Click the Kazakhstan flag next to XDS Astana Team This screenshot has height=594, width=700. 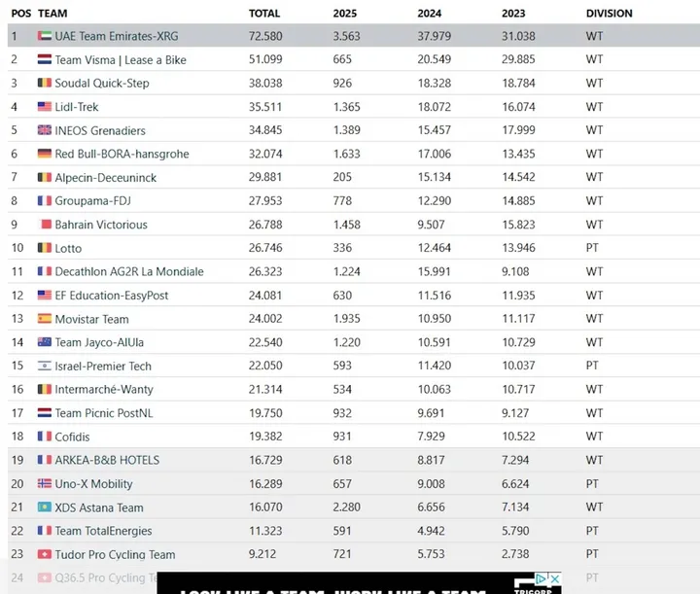pos(44,507)
